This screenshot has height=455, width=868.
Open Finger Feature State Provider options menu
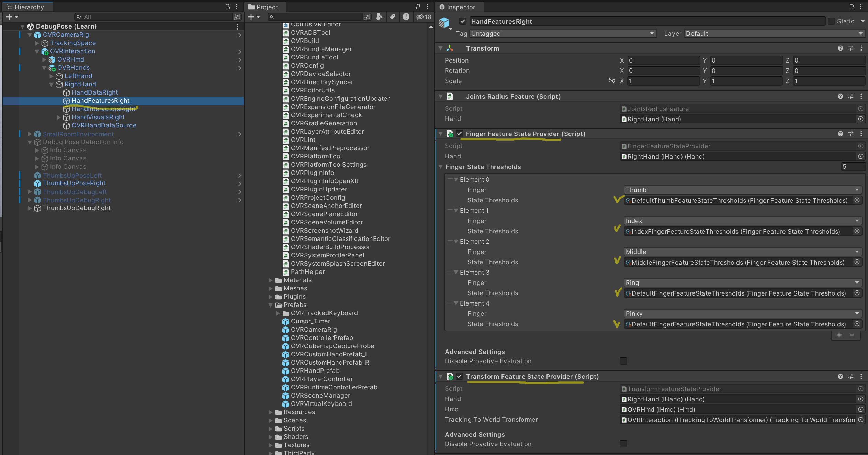[x=861, y=134]
